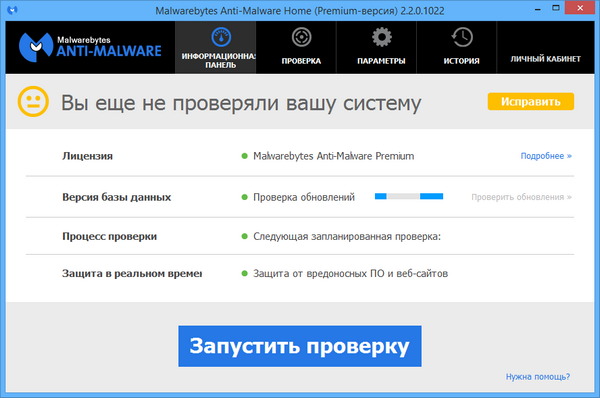Switch to the Проверка tab
The width and height of the screenshot is (600, 398).
point(296,47)
